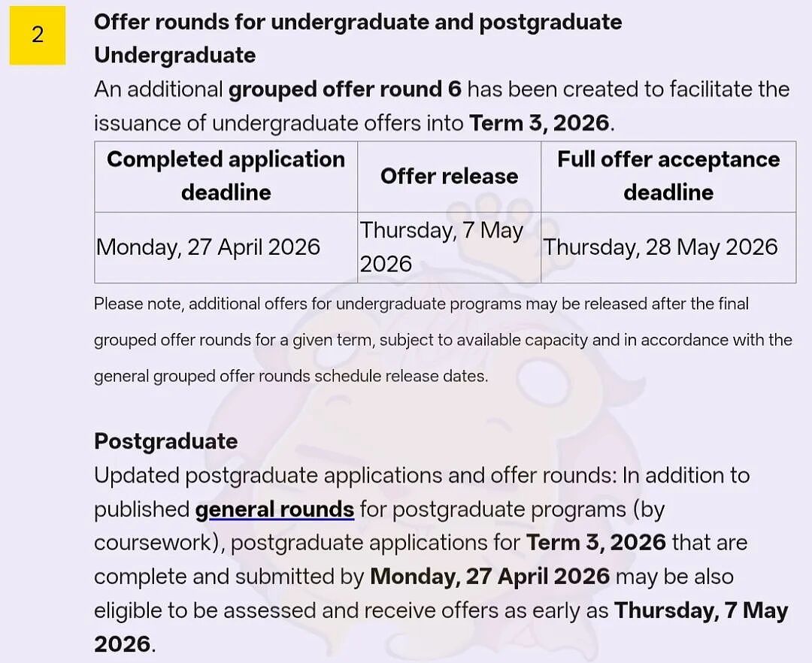Screen dimensions: 812x663
Task: Open the general rounds link
Action: tap(274, 510)
